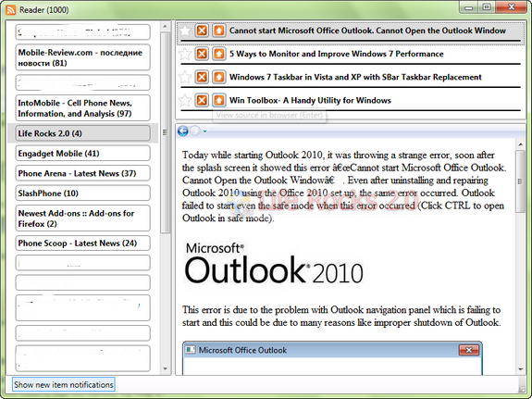Open article 5 Ways to Monitor and Improve Windows 7 Performance
The height and width of the screenshot is (399, 532).
click(336, 54)
